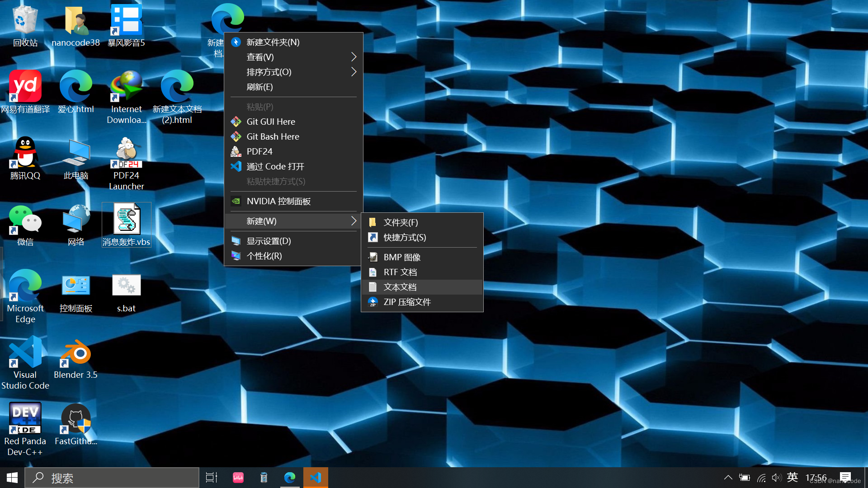
Task: Open Task View from taskbar
Action: pyautogui.click(x=212, y=478)
